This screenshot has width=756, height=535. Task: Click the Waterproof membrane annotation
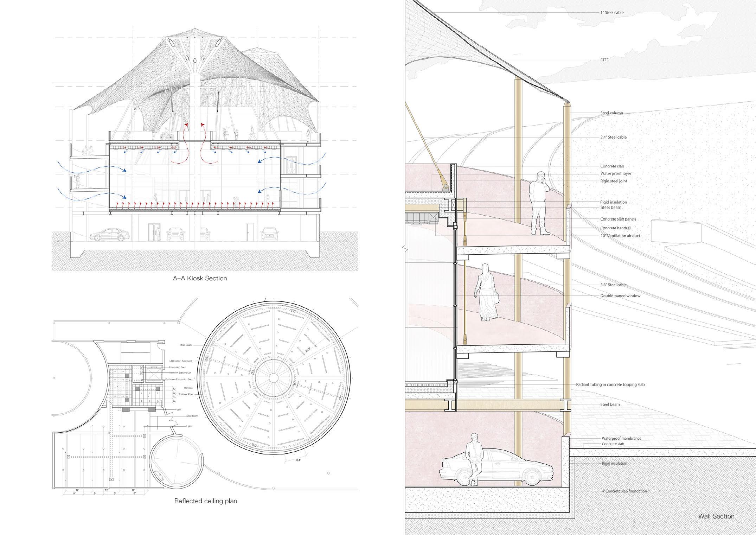tap(621, 439)
